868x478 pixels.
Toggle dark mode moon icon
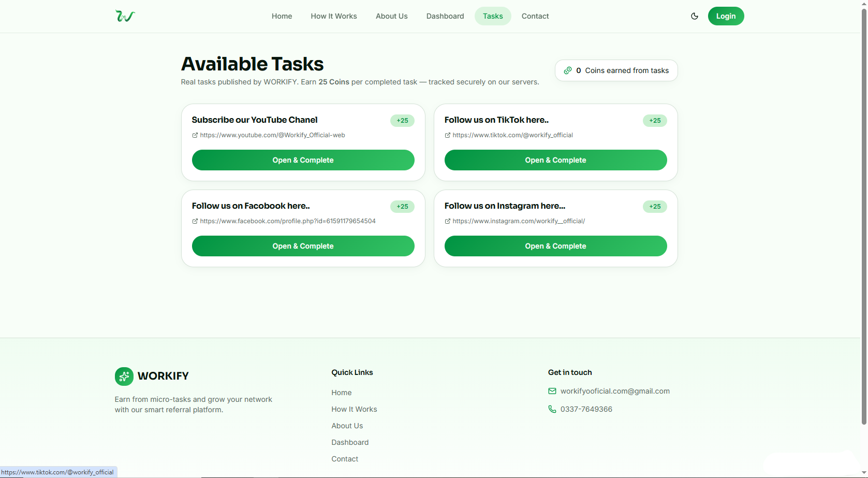point(695,16)
